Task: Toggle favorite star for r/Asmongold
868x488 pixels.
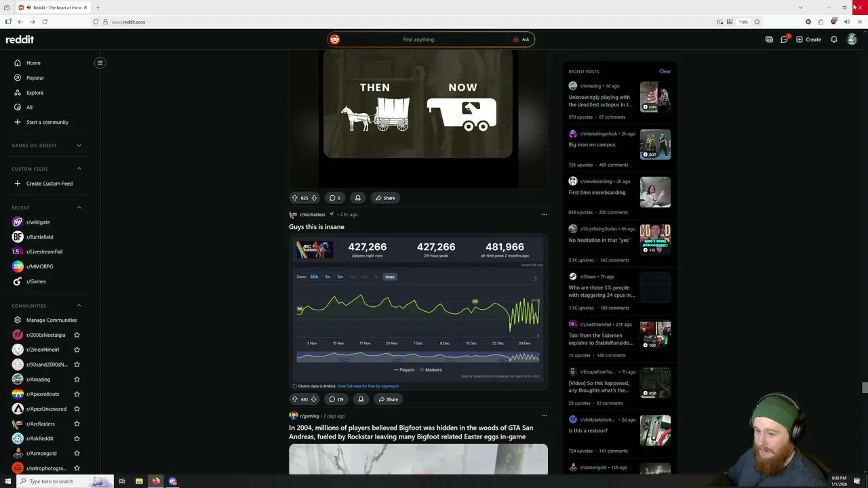Action: tap(77, 453)
